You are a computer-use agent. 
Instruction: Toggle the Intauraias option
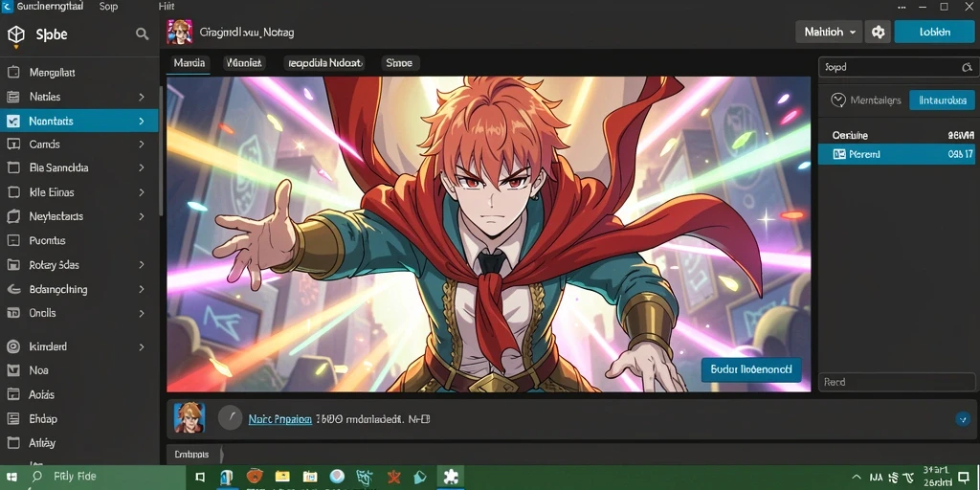point(942,100)
